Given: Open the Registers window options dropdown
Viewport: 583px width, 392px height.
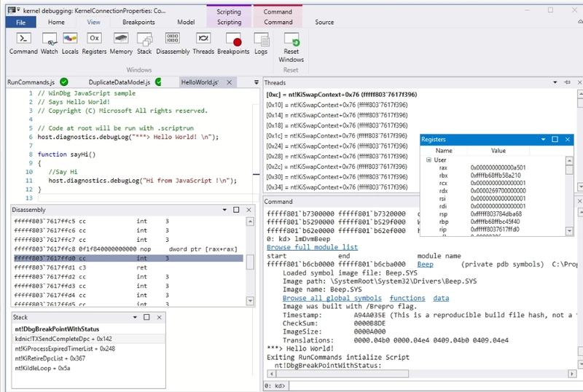Looking at the screenshot, I should click(543, 139).
